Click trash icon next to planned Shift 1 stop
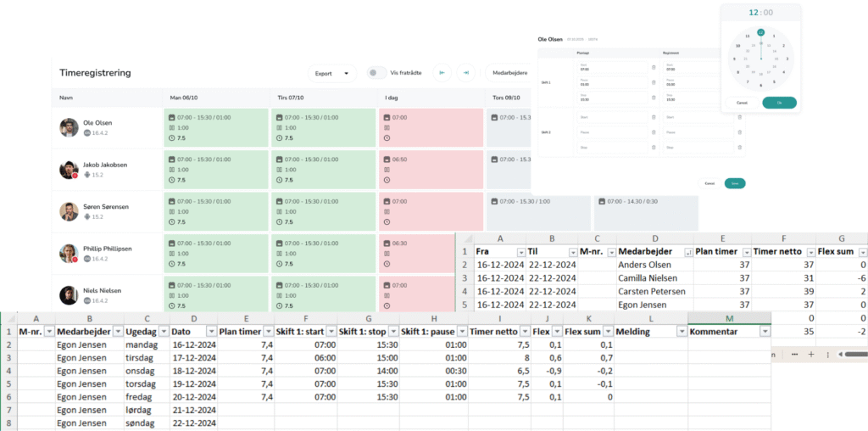868x431 pixels. click(653, 98)
